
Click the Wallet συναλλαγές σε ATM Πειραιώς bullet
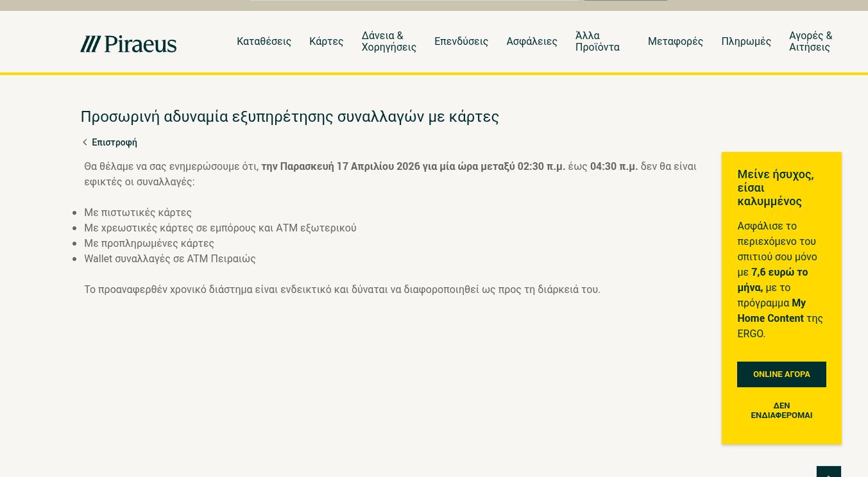[x=170, y=259]
